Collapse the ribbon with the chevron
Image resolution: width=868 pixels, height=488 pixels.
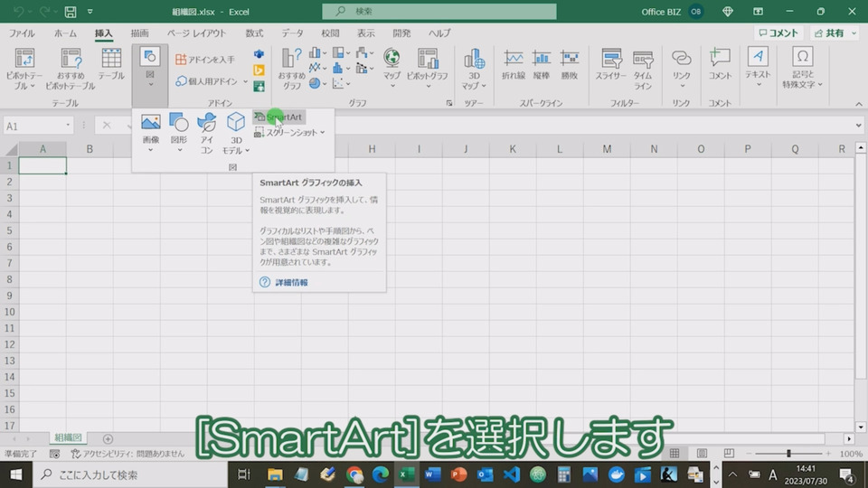859,103
